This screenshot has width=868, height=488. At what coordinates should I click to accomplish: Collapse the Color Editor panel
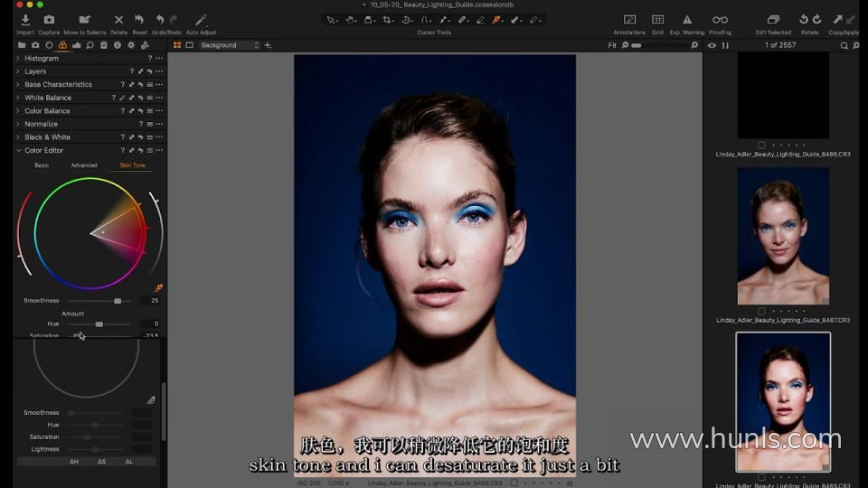tap(18, 151)
